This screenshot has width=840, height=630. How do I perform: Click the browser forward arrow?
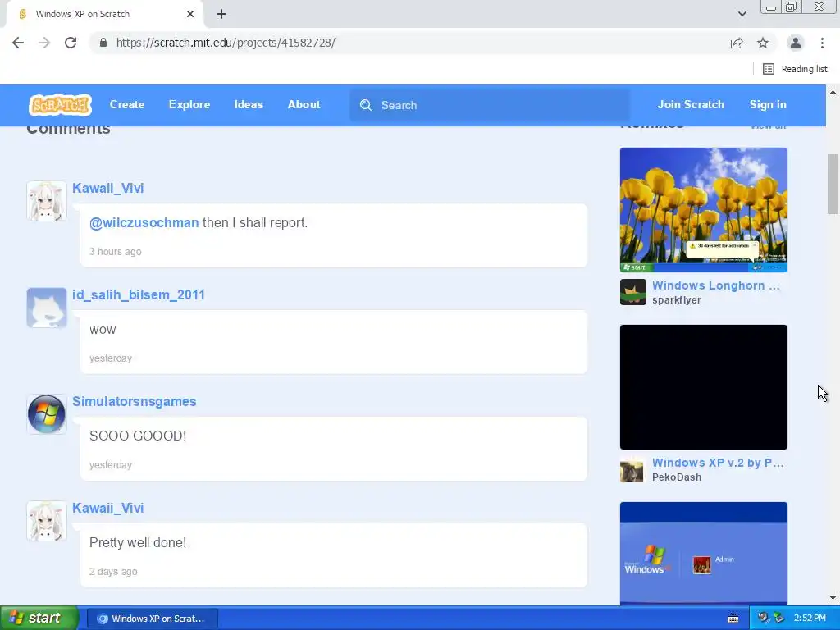[44, 43]
